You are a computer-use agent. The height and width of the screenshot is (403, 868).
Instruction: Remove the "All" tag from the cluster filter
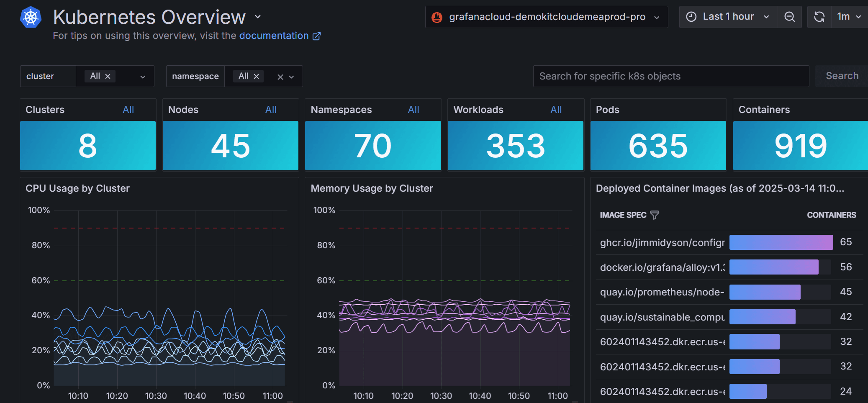(x=108, y=76)
